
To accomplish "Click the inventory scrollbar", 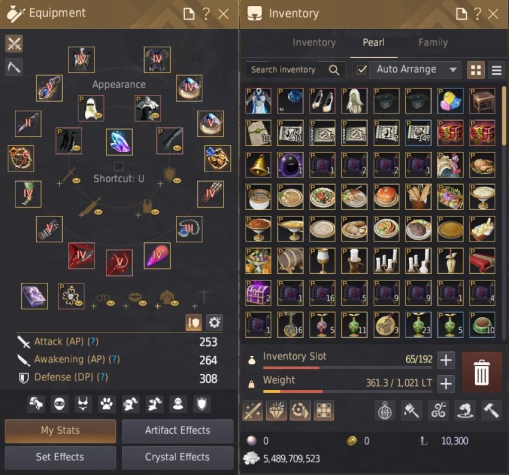I will (504, 116).
